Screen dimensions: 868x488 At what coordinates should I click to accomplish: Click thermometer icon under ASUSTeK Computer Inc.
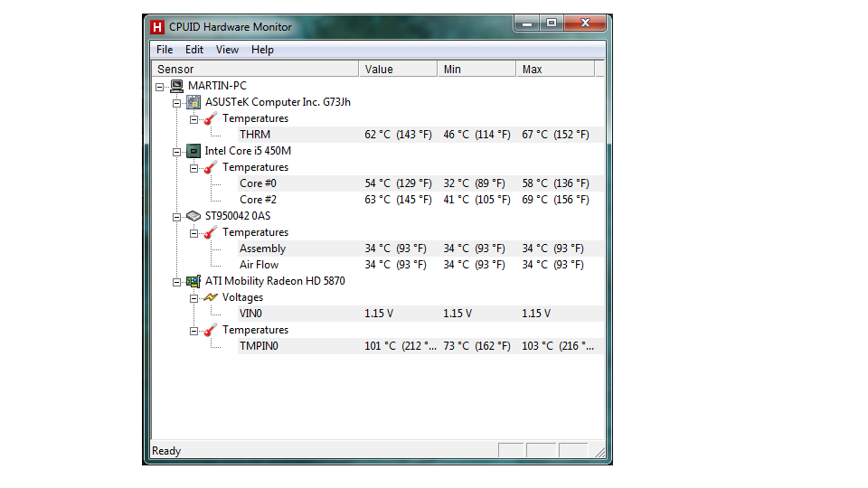pyautogui.click(x=211, y=118)
